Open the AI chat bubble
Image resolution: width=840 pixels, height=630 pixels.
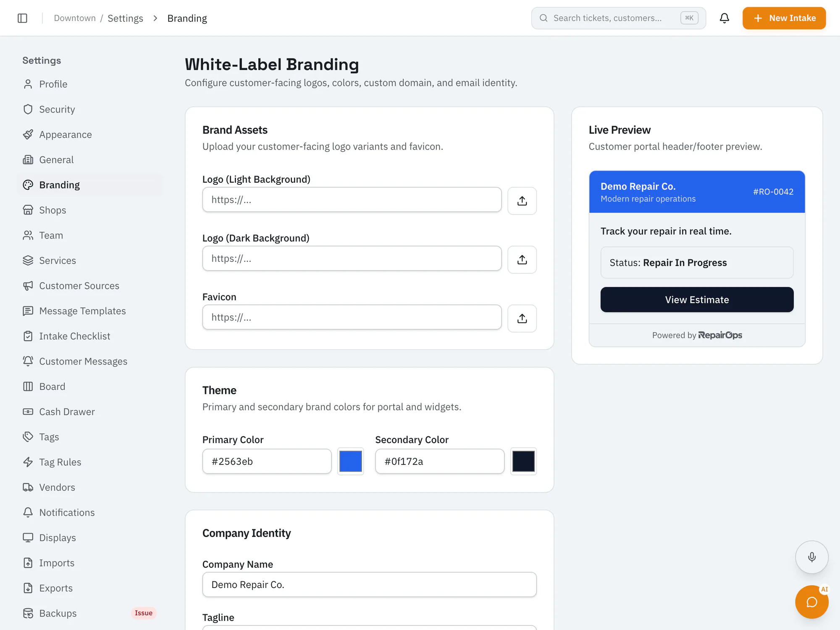point(811,602)
